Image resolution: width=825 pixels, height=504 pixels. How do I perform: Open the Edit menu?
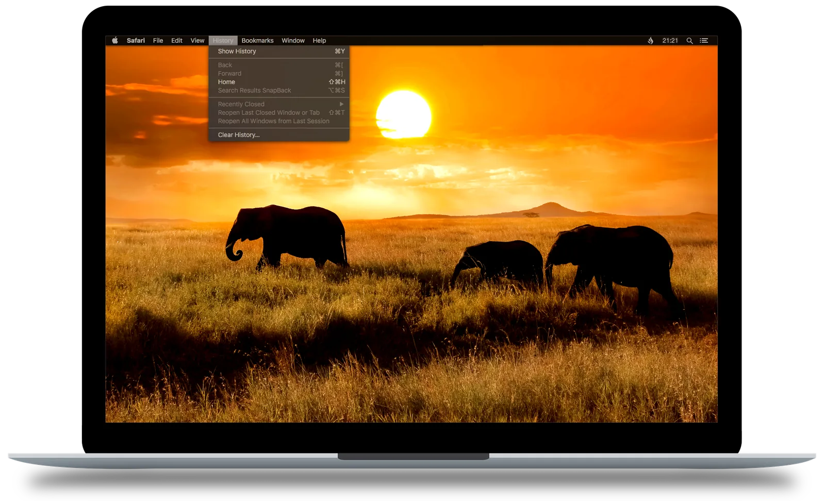[x=177, y=40]
